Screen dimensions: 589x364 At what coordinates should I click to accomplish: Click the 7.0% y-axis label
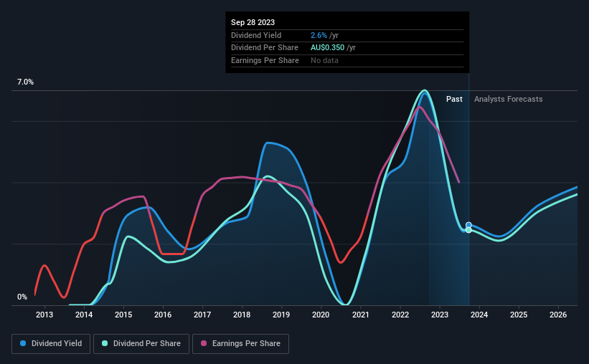coord(25,82)
